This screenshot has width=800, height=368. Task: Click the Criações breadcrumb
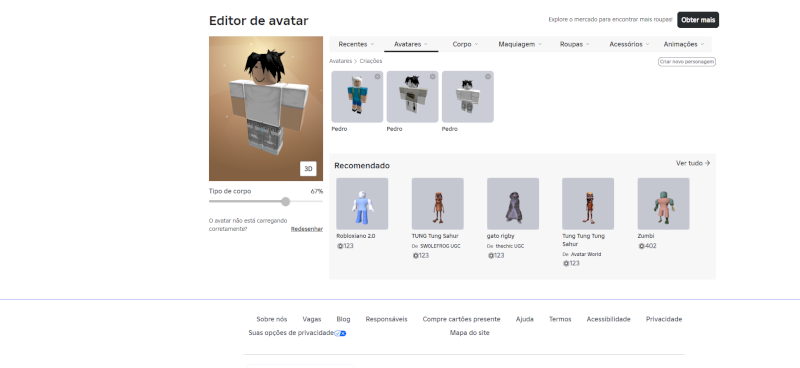[x=371, y=61]
